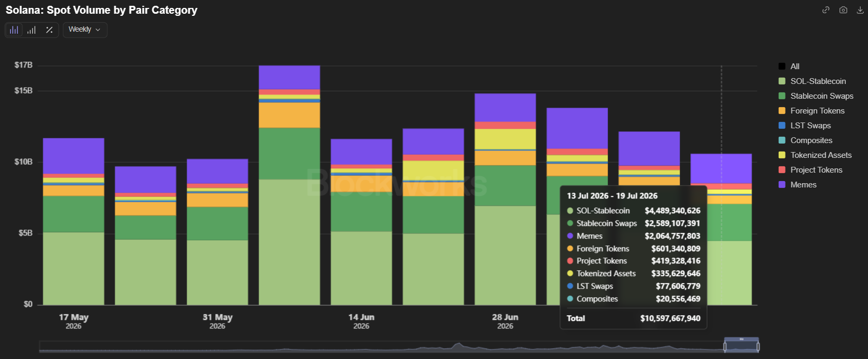Click the 17 May bar's SOL-Stablecoin segment
The height and width of the screenshot is (359, 868).
click(73, 268)
